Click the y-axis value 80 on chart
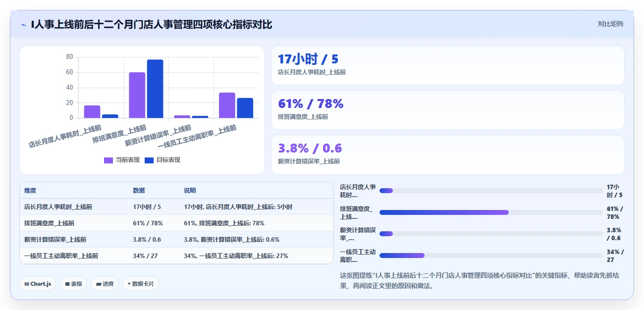This screenshot has width=644, height=310. [x=69, y=57]
